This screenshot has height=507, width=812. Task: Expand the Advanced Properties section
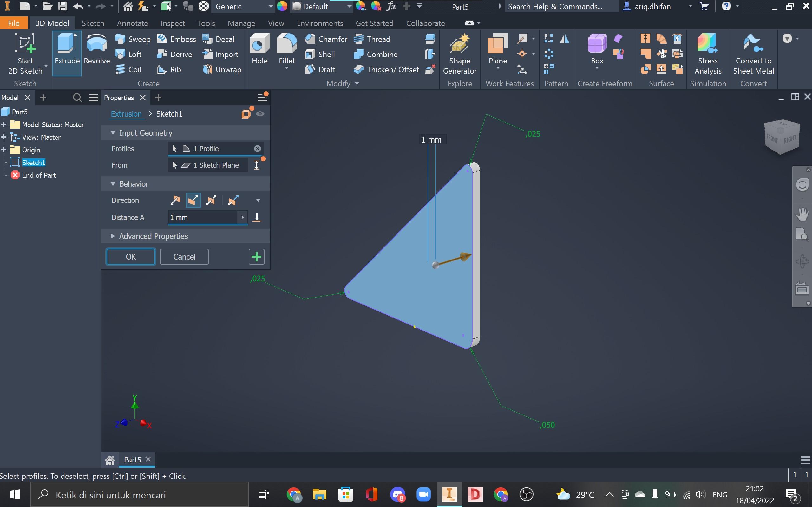[113, 236]
